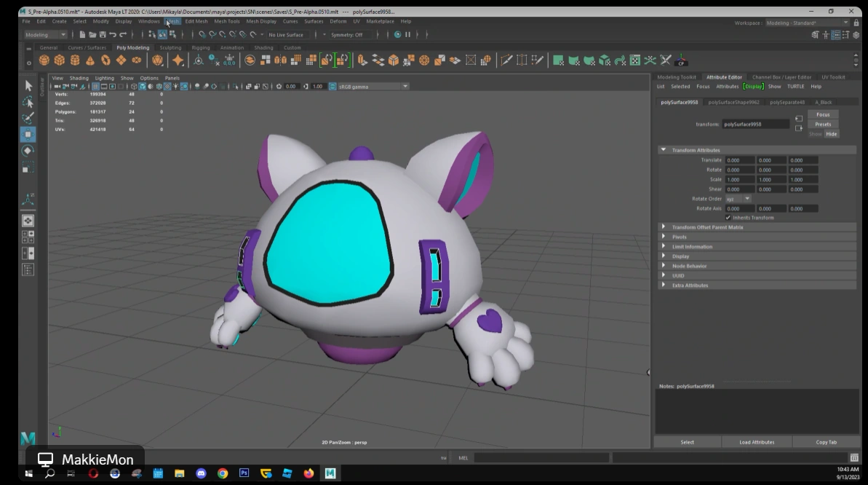
Task: Choose the Rotate tool in Tool Box
Action: point(28,151)
